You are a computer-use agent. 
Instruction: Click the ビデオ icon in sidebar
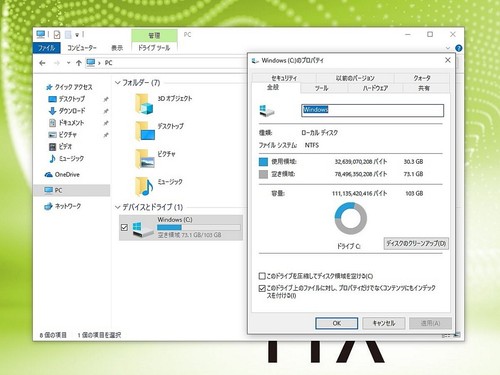52,147
